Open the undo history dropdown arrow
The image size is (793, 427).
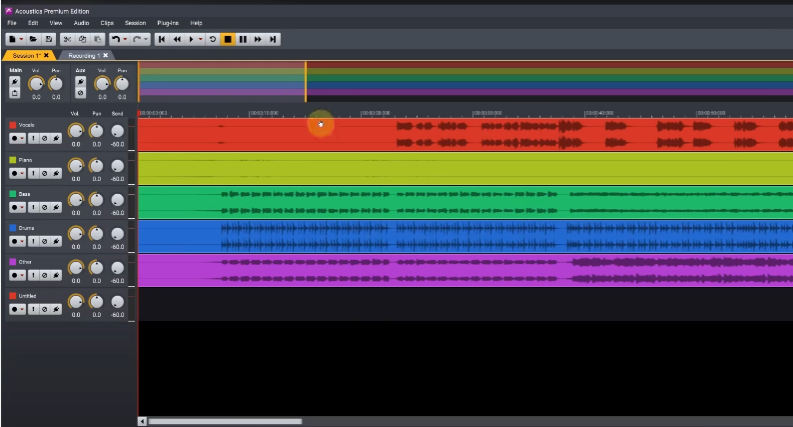125,39
